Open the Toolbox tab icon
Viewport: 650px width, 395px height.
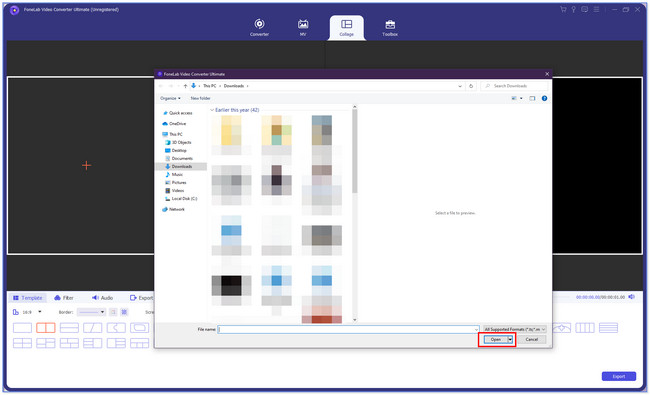pyautogui.click(x=390, y=24)
